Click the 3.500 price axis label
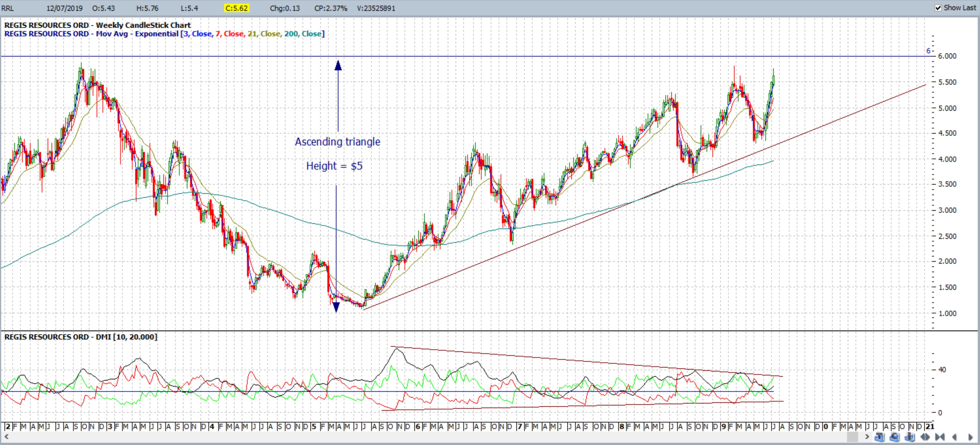The image size is (980, 445). point(947,184)
